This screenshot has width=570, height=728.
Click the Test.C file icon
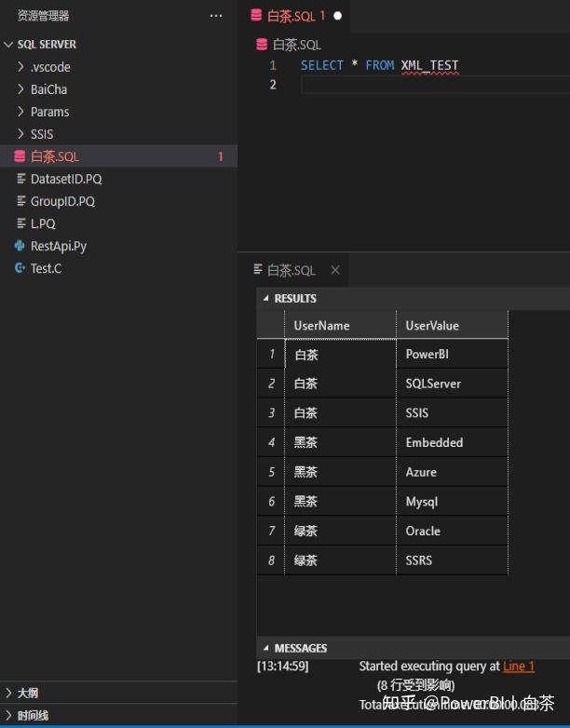pyautogui.click(x=20, y=268)
